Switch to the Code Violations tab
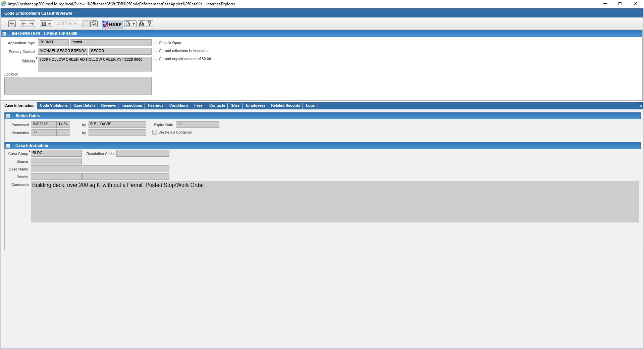644x349 pixels. tap(54, 106)
